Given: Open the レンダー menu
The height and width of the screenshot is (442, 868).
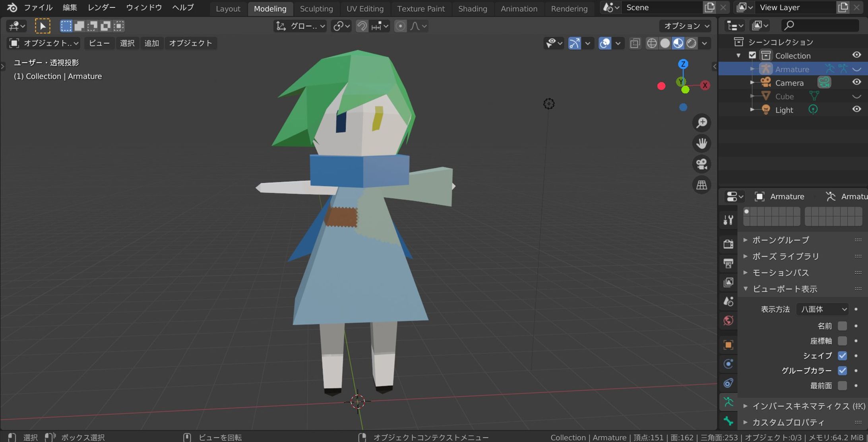Looking at the screenshot, I should (101, 8).
